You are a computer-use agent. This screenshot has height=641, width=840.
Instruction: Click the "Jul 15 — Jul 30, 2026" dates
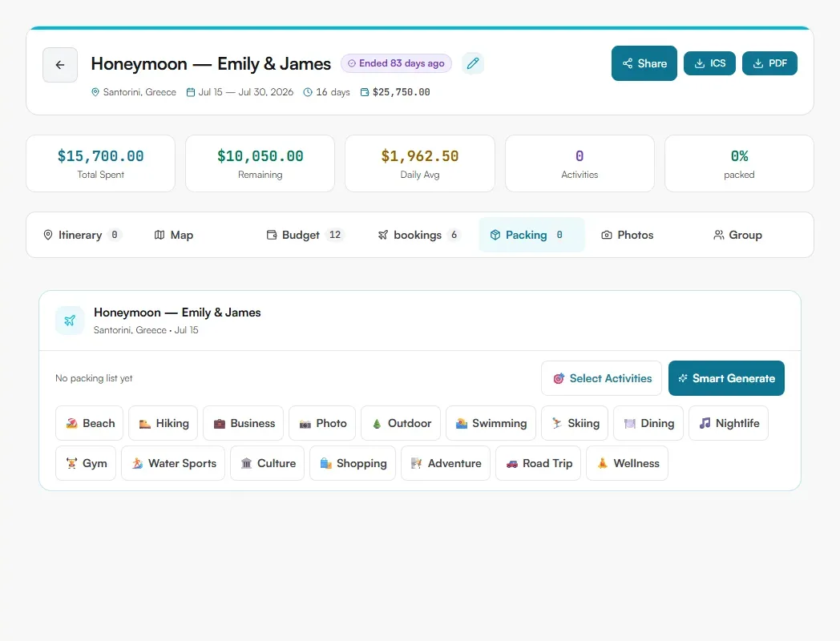pos(246,92)
